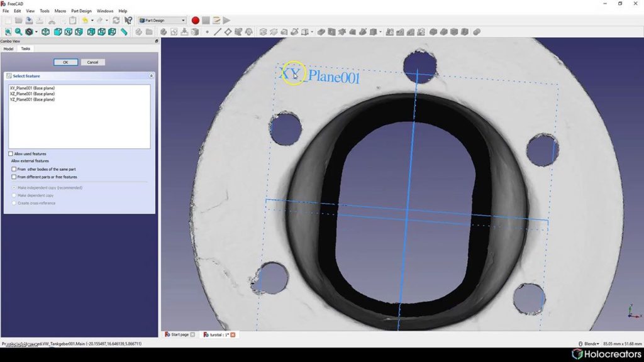Click the Open file folder icon
This screenshot has height=362, width=644.
(x=18, y=21)
